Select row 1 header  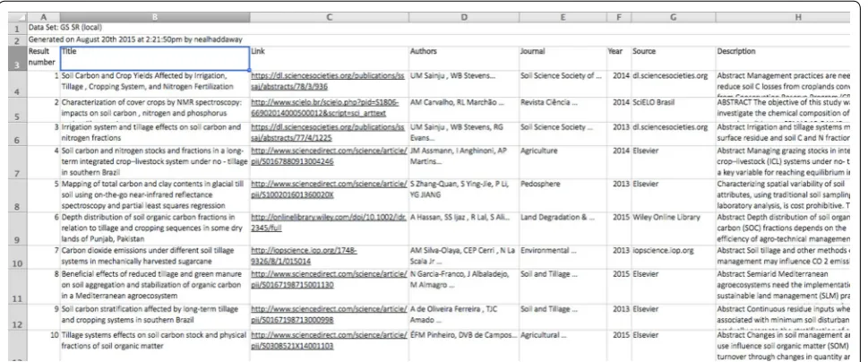click(17, 29)
